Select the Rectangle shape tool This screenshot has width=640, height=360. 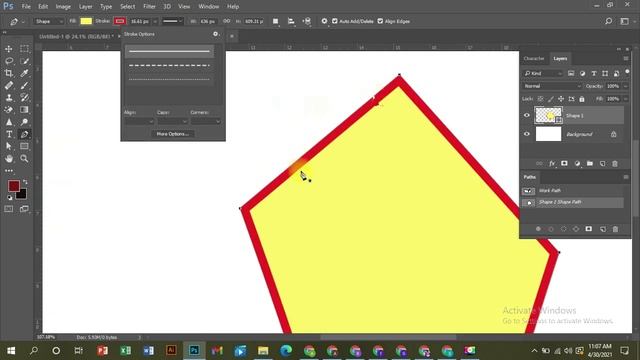point(24,146)
